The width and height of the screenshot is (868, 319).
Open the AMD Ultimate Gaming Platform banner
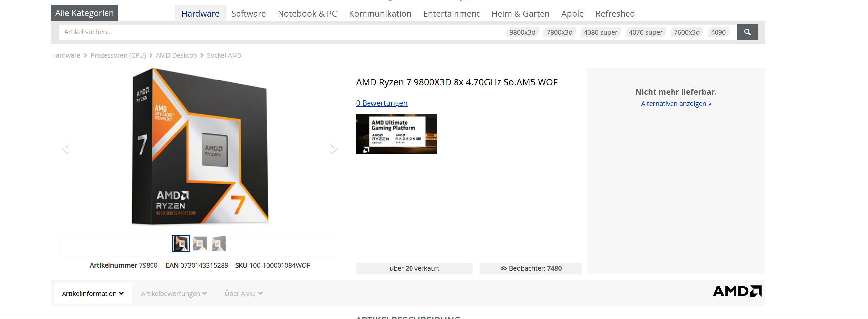click(x=396, y=134)
